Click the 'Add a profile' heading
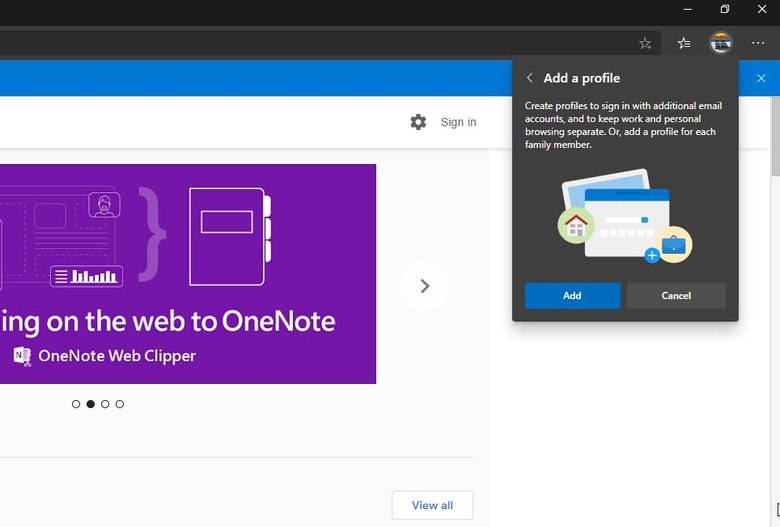Screen dimensions: 780x527 [582, 78]
